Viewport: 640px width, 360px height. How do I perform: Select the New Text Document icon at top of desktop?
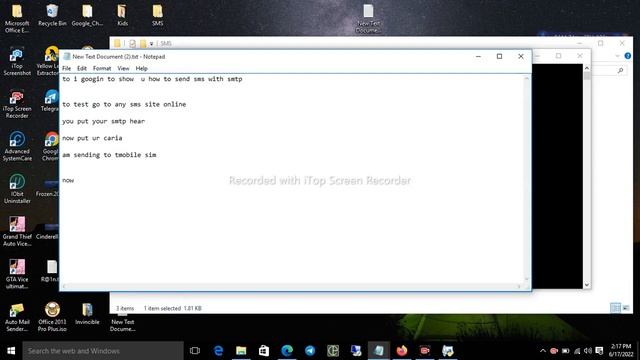pos(369,18)
